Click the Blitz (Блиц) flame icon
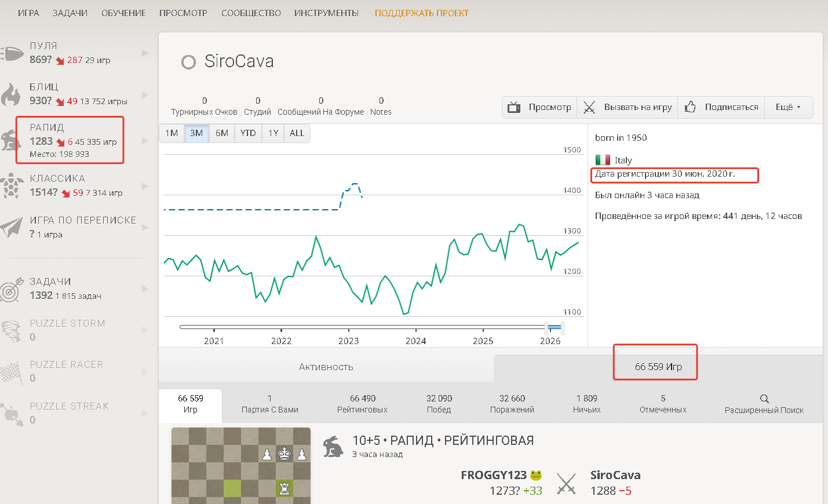Viewport: 828px width, 504px height. 11,94
